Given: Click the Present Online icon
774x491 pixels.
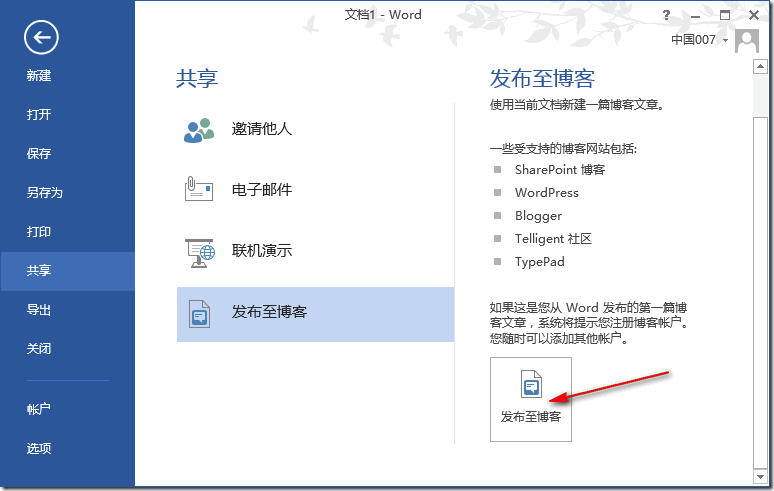Looking at the screenshot, I should [199, 253].
